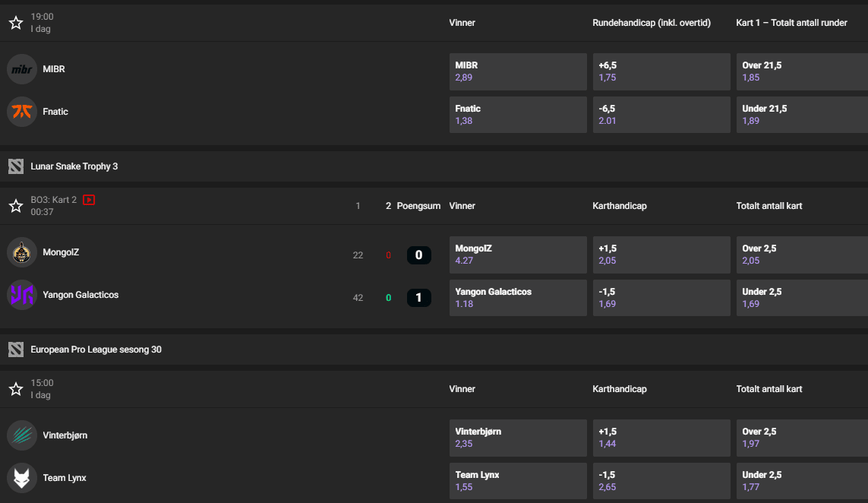Click MongolZ total score 0
Image resolution: width=868 pixels, height=503 pixels.
tap(419, 255)
